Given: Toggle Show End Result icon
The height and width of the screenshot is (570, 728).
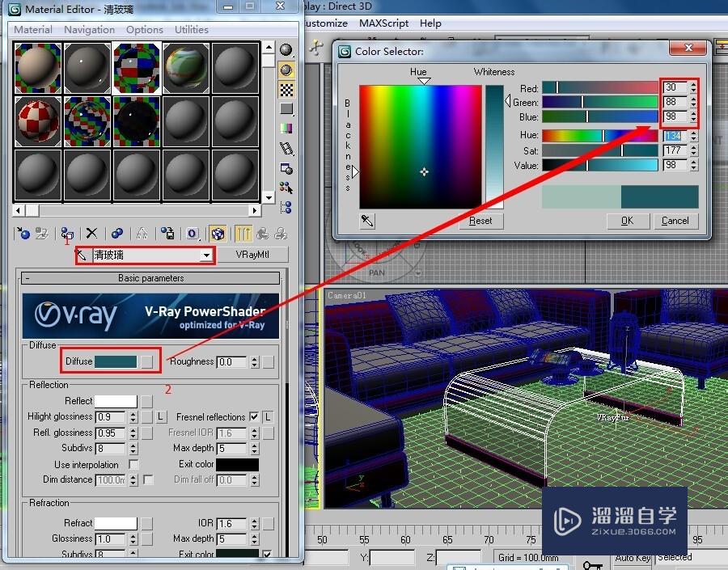Looking at the screenshot, I should tap(243, 233).
